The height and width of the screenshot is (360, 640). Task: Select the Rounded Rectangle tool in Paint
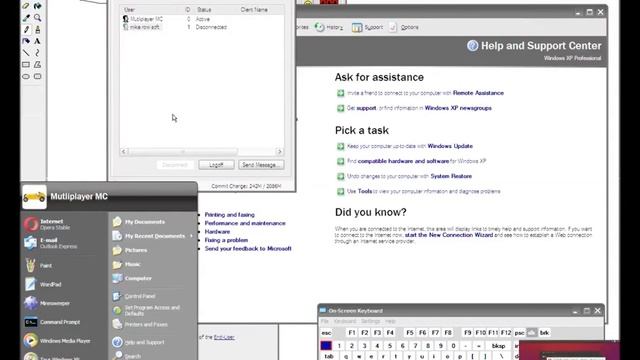38,76
